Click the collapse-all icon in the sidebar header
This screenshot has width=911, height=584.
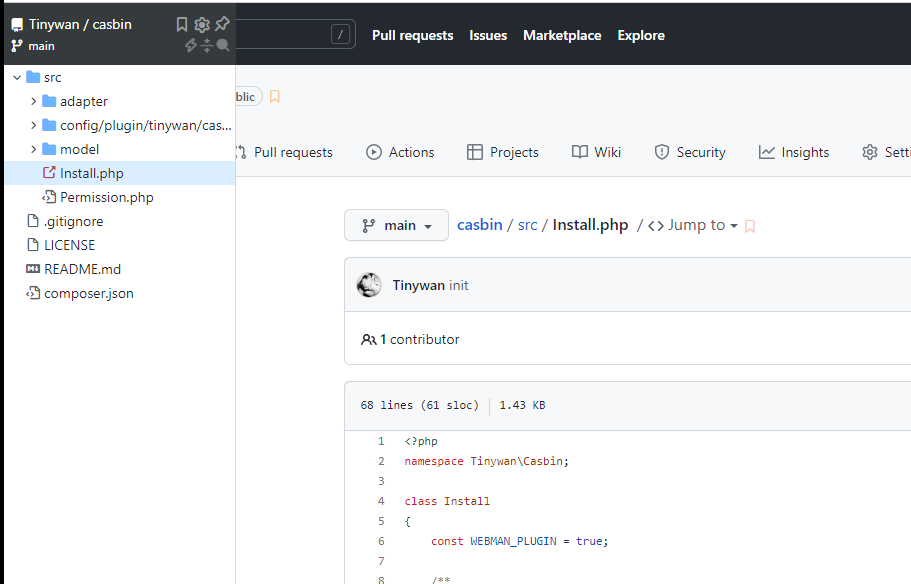pyautogui.click(x=207, y=45)
